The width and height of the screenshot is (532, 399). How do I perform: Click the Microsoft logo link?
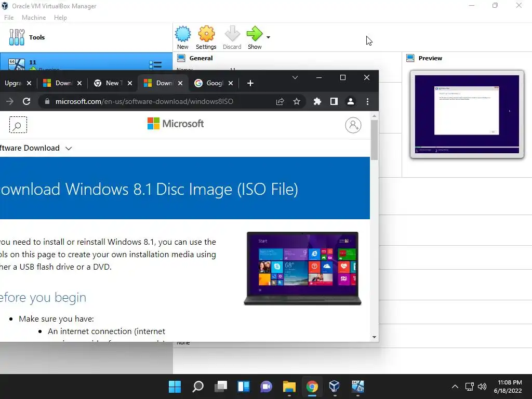176,124
